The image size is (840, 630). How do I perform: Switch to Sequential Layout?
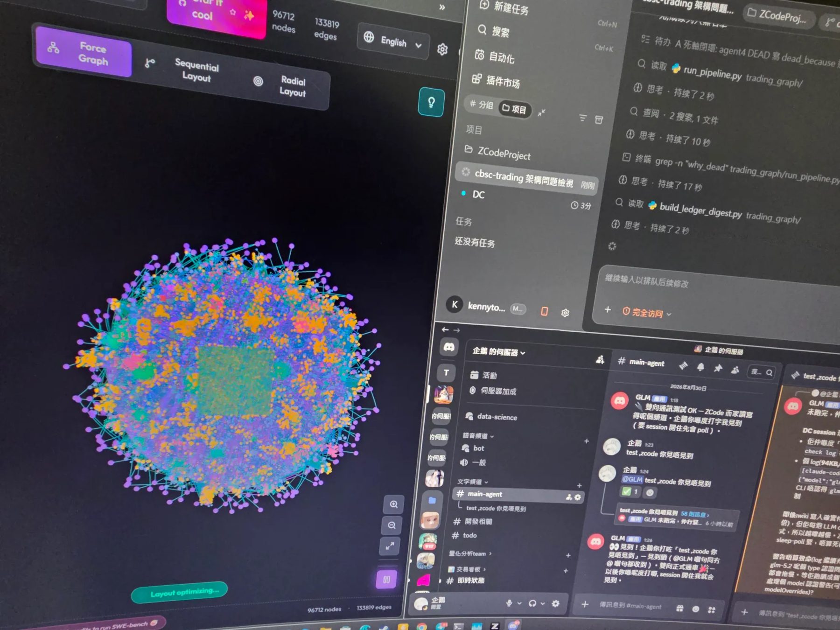(x=184, y=70)
